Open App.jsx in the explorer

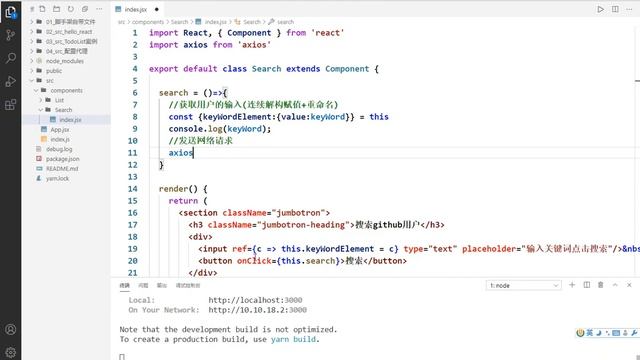coord(60,129)
